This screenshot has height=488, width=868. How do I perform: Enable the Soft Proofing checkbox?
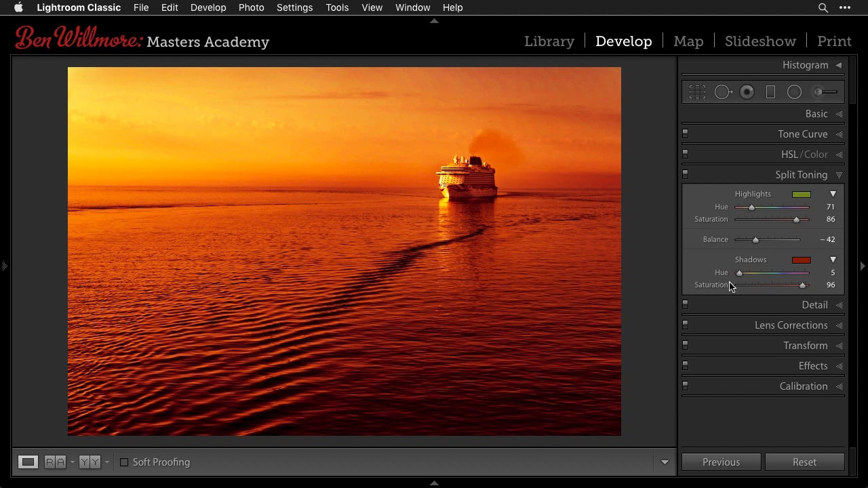124,462
